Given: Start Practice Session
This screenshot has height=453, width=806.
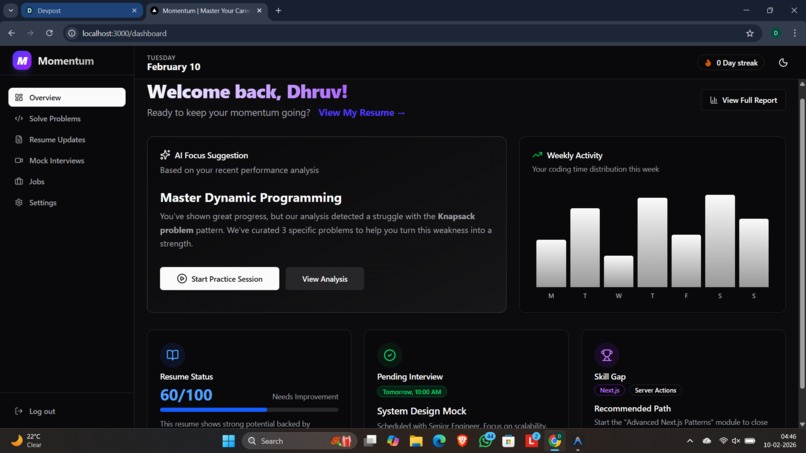Looking at the screenshot, I should click(219, 279).
